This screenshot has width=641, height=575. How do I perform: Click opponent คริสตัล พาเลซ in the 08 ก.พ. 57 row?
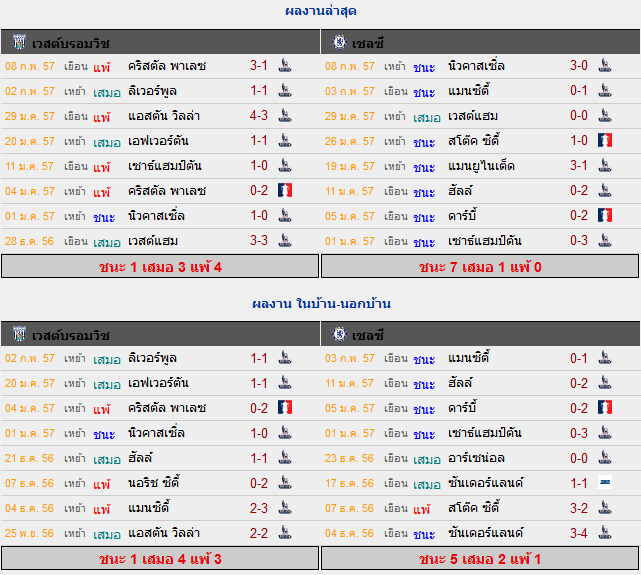(167, 66)
